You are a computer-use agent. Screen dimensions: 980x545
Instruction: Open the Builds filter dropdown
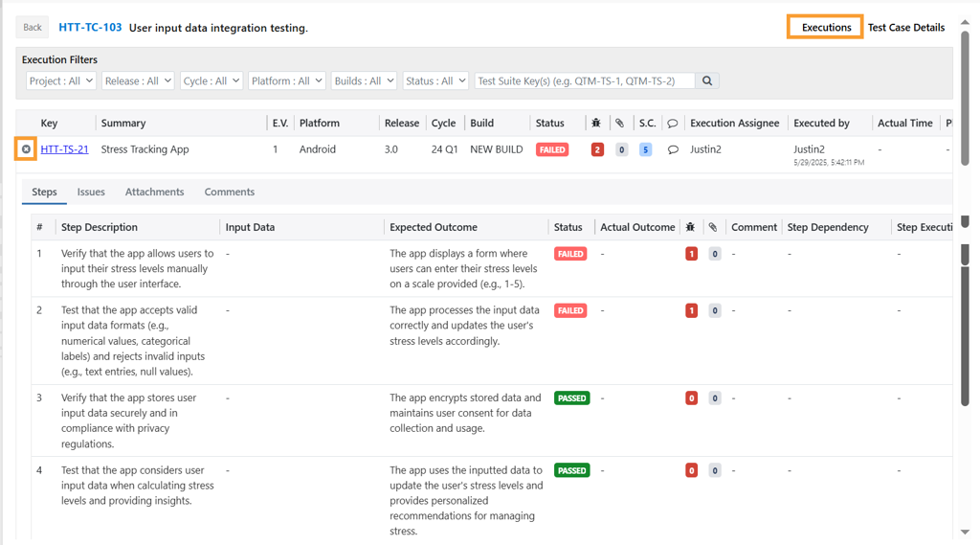[364, 80]
